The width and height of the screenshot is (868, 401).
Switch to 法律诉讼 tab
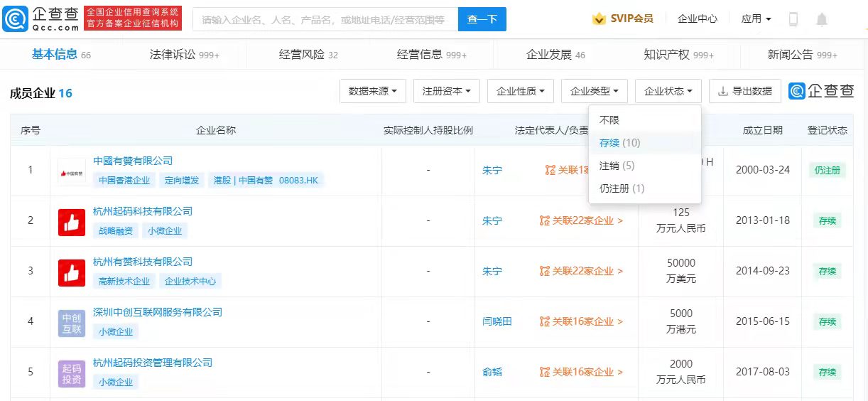185,55
